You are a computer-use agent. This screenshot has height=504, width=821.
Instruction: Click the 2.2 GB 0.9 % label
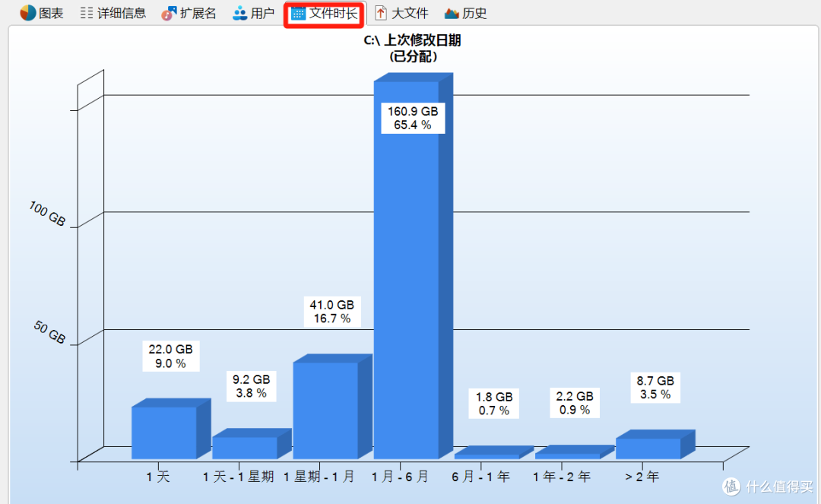coord(575,403)
